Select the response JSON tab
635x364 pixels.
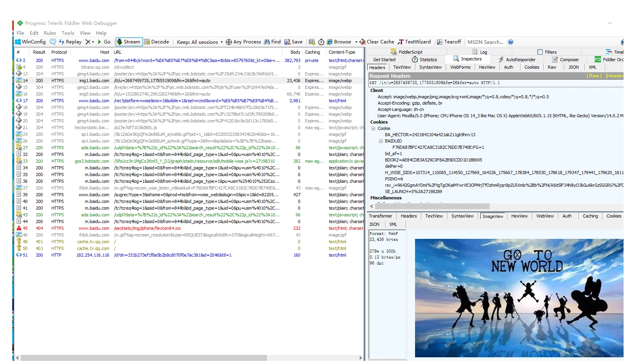tap(374, 224)
